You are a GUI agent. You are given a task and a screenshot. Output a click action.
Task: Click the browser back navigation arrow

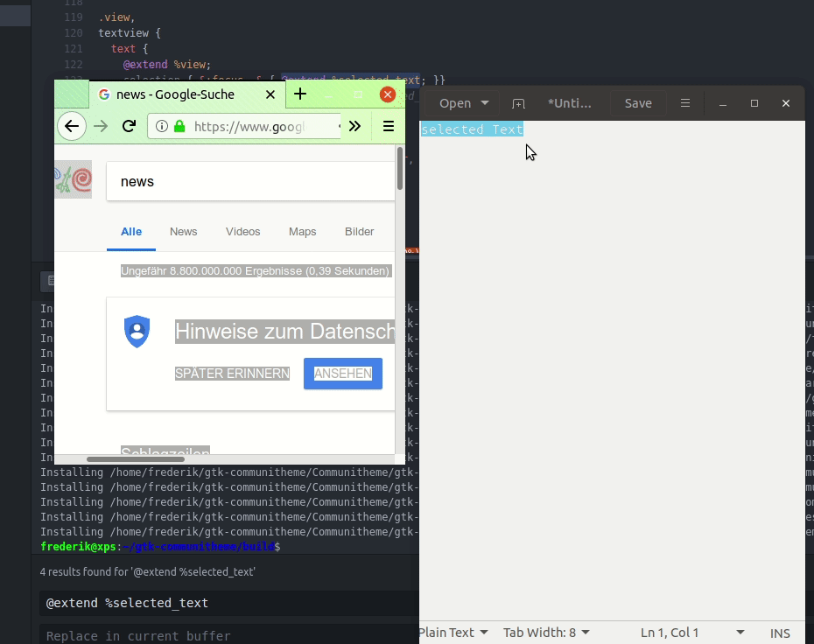click(72, 126)
